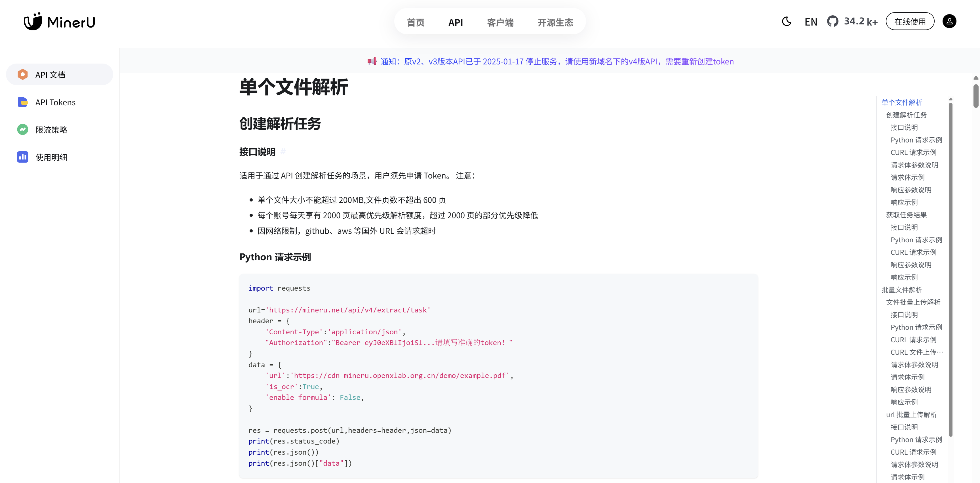Image resolution: width=980 pixels, height=483 pixels.
Task: Click the github、aws timeout bullet
Action: (346, 231)
